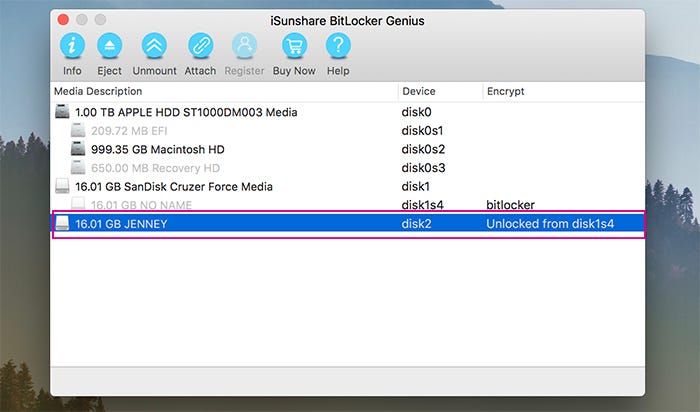Click "Unlocked from disk1s4" encrypt cell
700x412 pixels.
[550, 223]
